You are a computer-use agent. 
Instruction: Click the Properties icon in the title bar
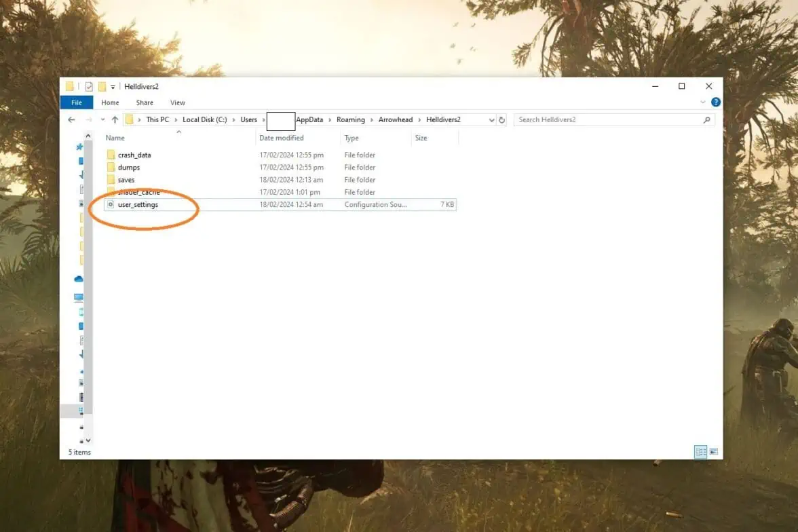point(89,87)
